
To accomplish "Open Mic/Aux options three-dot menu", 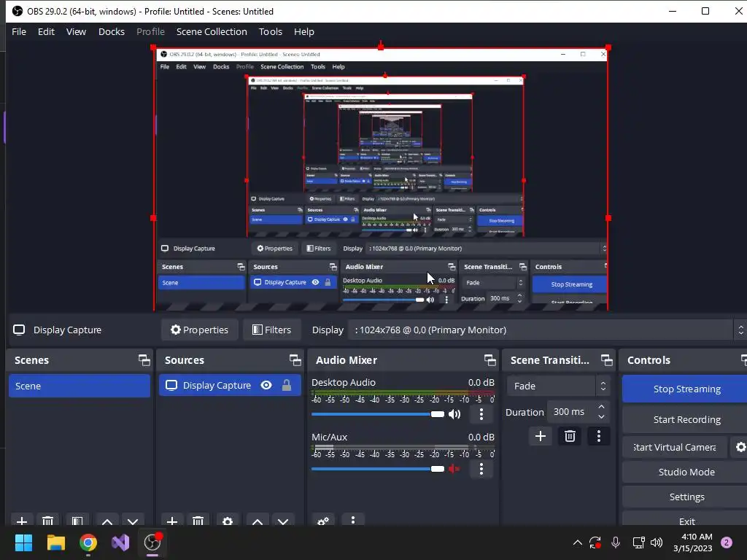I will 481,469.
